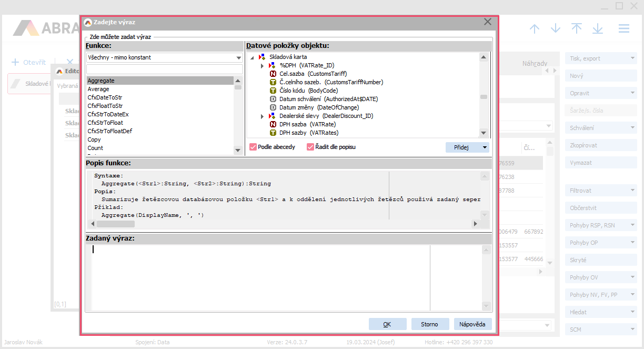
Task: Click the N icon of Cel.sazba (CustomsTariff)
Action: coord(273,74)
